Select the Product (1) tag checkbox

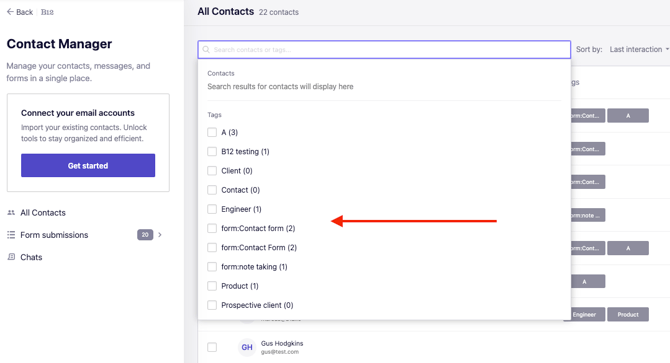pos(212,286)
